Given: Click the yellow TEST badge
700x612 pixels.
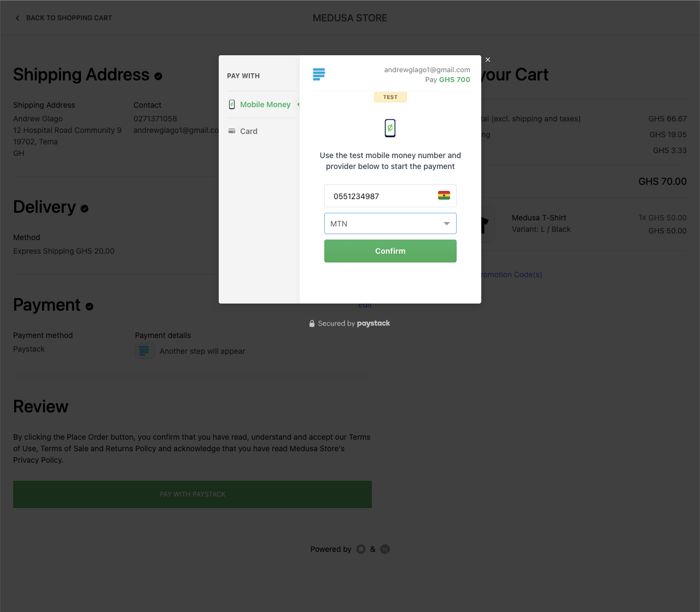Looking at the screenshot, I should point(390,96).
